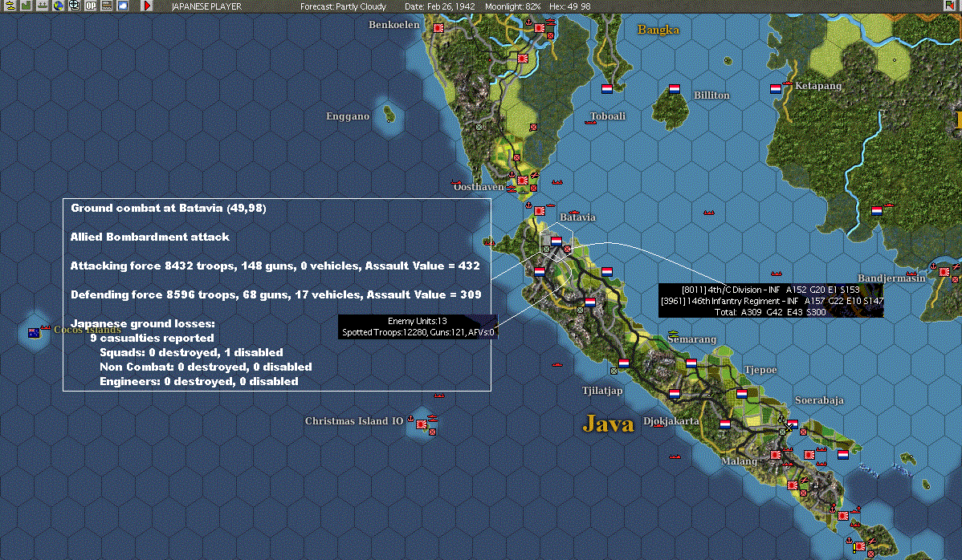Select the Dutch flag base at Djokjakarta
The image size is (962, 560).
pyautogui.click(x=675, y=394)
